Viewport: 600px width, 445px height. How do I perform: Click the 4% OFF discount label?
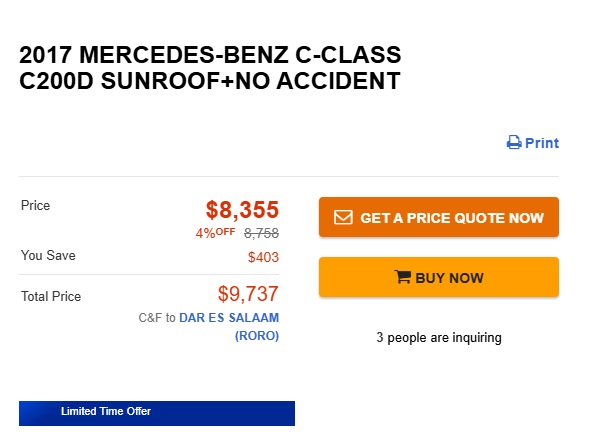click(x=215, y=233)
